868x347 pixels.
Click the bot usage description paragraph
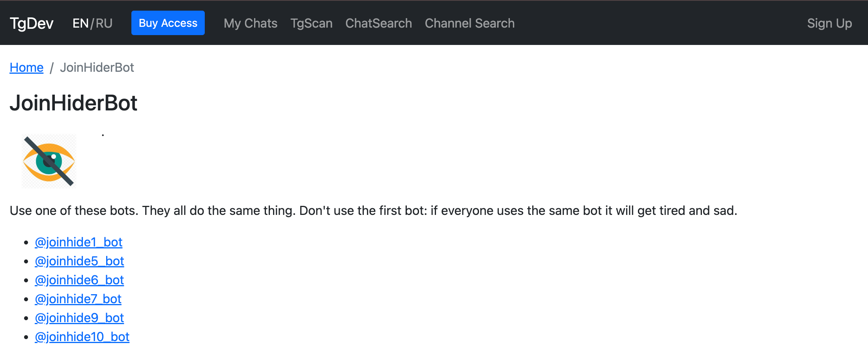373,211
